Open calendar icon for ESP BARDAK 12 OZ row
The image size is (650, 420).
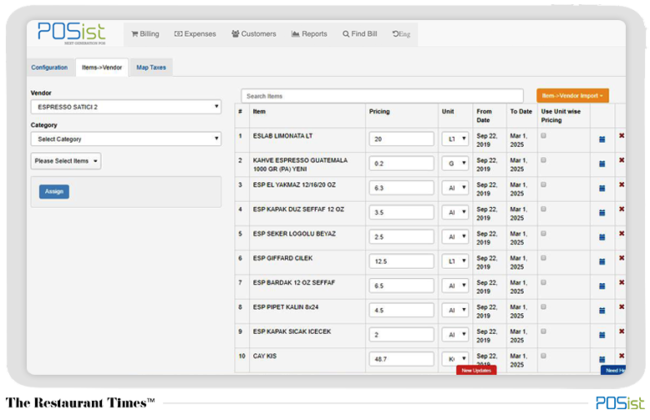(x=602, y=286)
